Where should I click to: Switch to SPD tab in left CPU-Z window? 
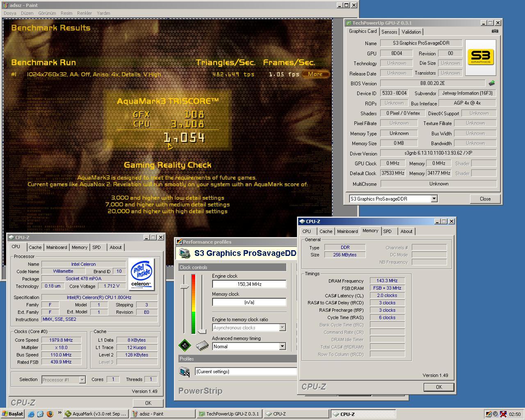96,247
